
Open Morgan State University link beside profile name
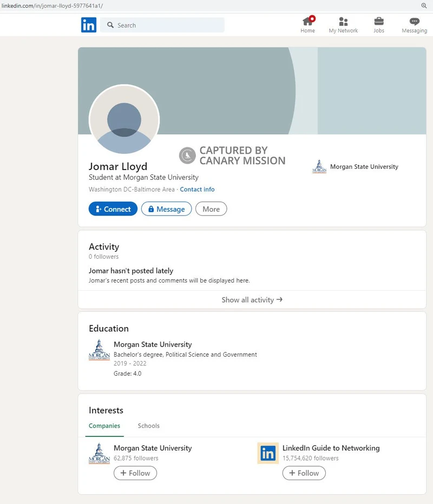(x=364, y=167)
